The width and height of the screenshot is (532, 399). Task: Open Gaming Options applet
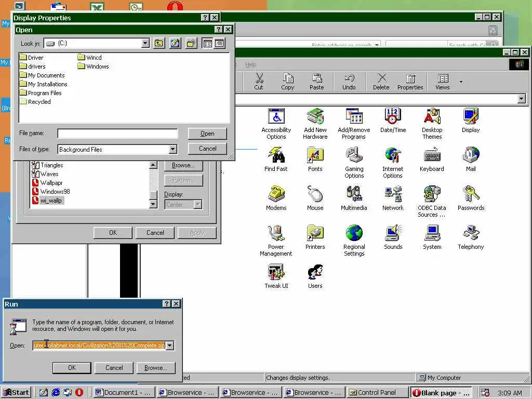[354, 163]
